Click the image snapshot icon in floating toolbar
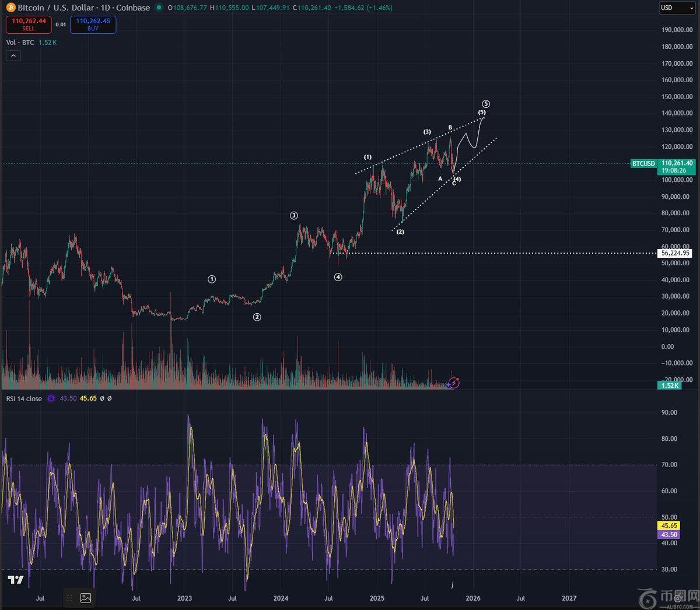Screen dimensions: 700x610 [x=86, y=597]
